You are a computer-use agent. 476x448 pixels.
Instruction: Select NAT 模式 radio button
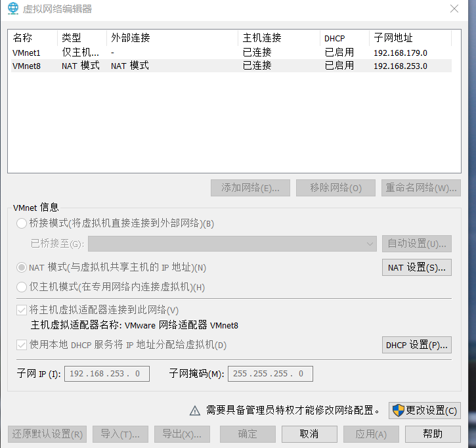point(22,267)
